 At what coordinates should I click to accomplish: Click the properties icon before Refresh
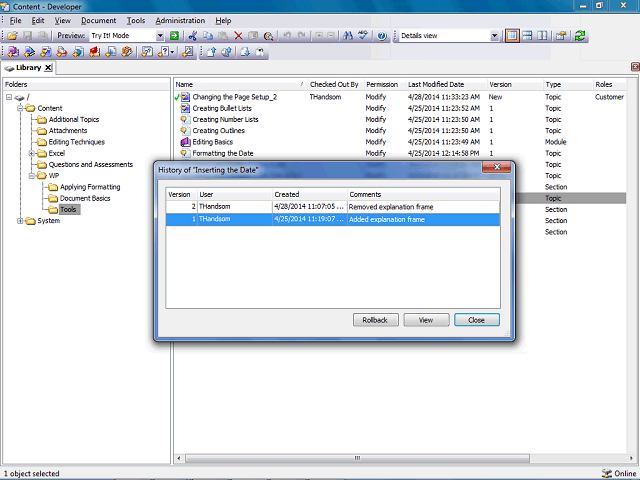click(x=561, y=36)
